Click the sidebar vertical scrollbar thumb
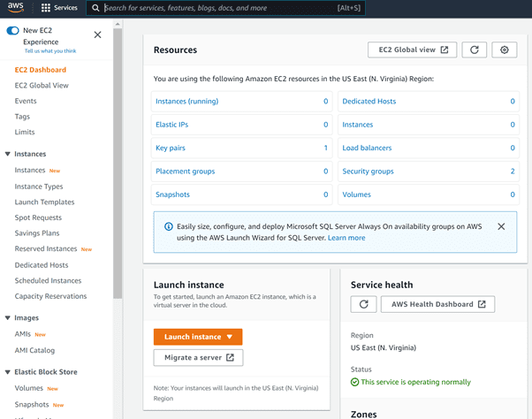Viewport: 532px width, 419px height. (118, 163)
